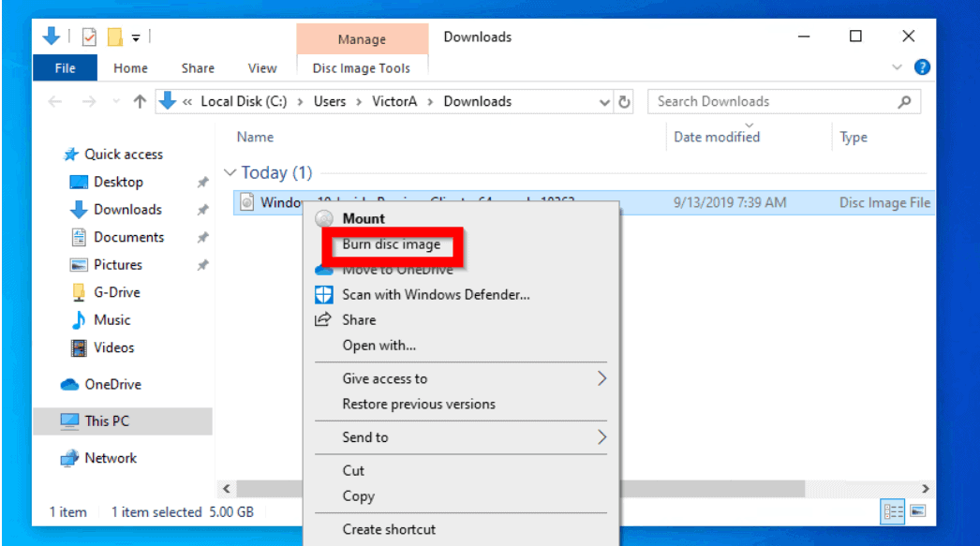This screenshot has width=980, height=546.
Task: Collapse the Today (1) group chevron
Action: (230, 172)
